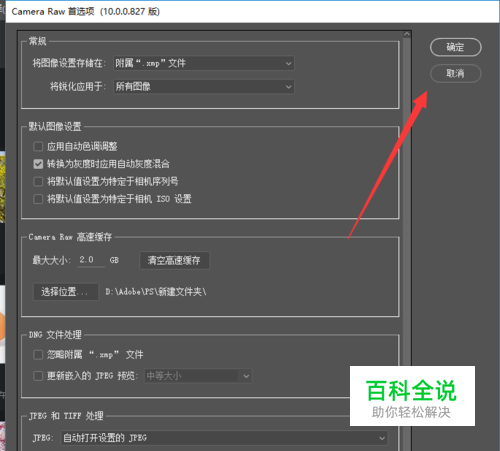Open the 中等大小 preview size dropdown

[x=198, y=376]
